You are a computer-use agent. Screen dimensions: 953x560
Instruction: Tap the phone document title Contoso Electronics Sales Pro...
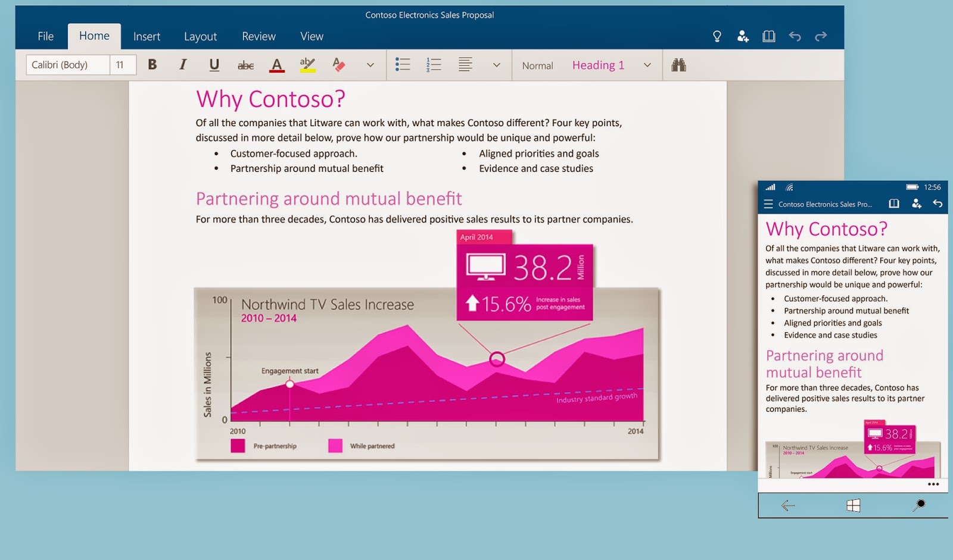[825, 204]
